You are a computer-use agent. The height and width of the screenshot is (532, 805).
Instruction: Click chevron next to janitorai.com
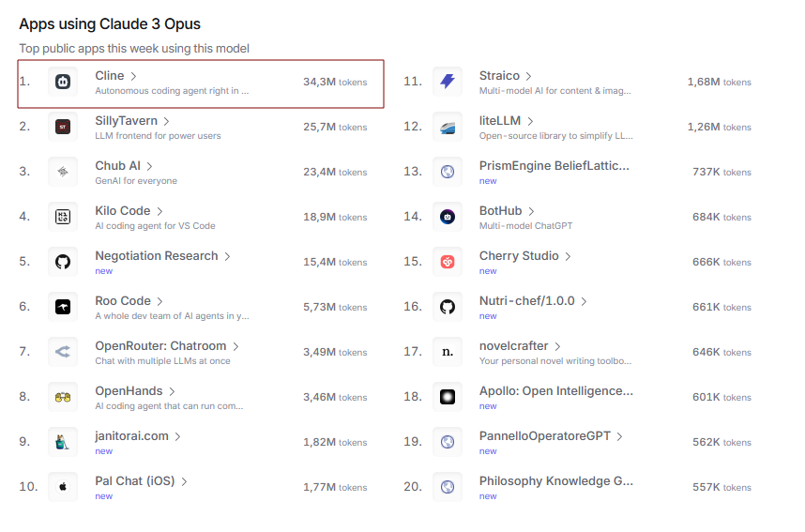coord(177,436)
